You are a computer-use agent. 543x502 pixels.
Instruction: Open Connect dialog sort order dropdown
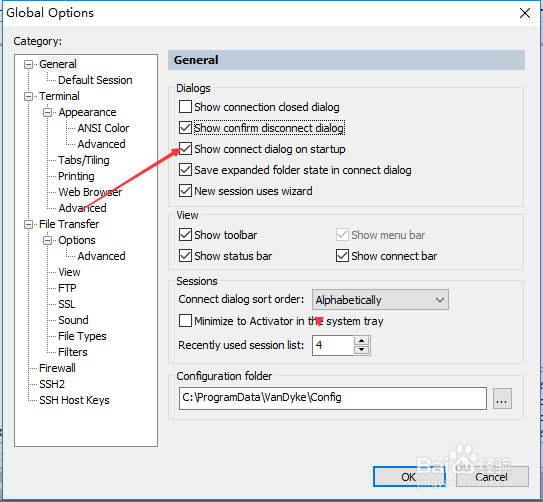coord(380,300)
